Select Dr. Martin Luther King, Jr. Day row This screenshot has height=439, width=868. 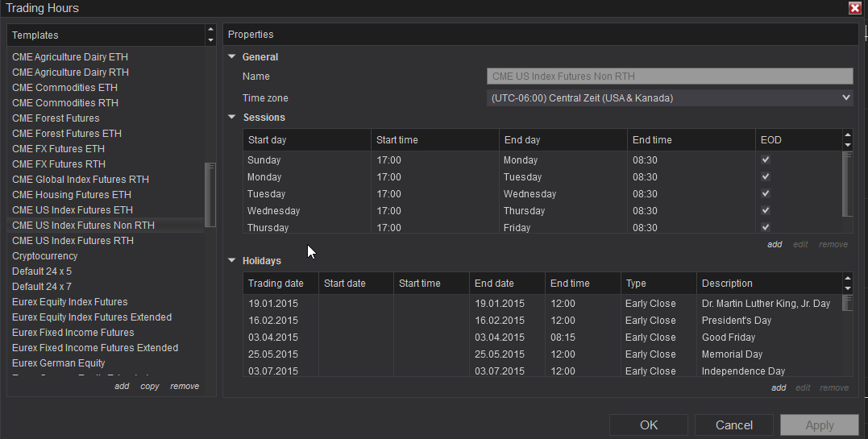542,304
